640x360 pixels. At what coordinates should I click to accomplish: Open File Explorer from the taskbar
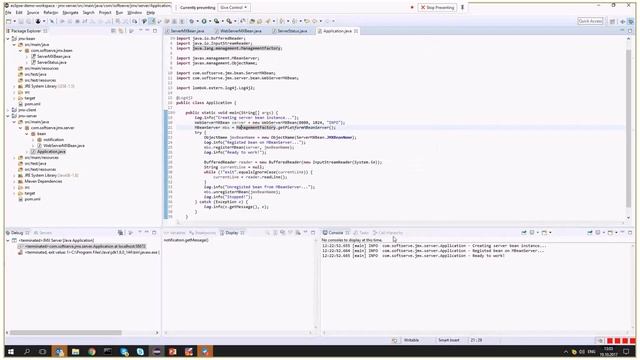click(76, 351)
